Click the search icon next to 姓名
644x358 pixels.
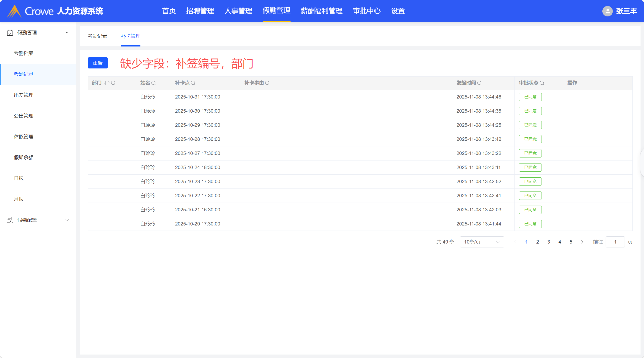[154, 83]
